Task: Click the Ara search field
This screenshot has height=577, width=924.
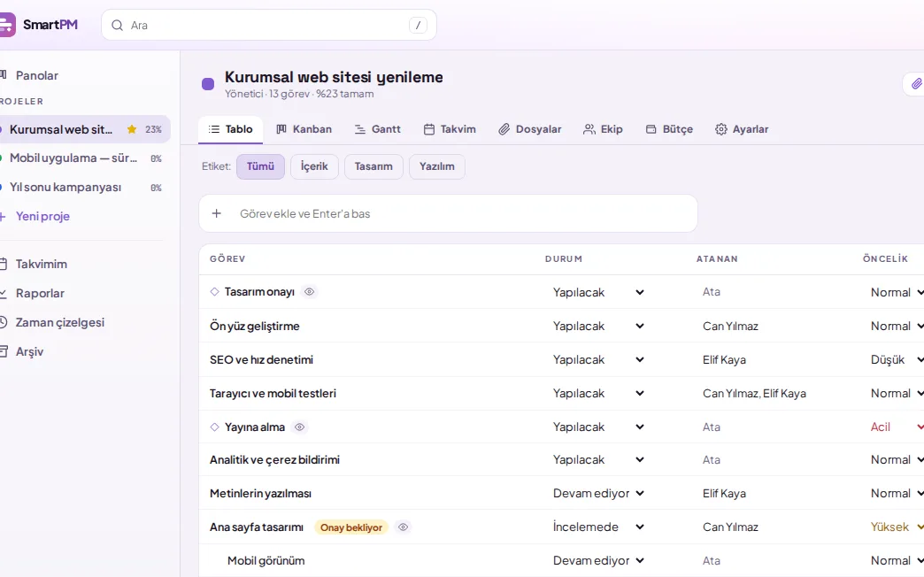Action: click(x=269, y=25)
